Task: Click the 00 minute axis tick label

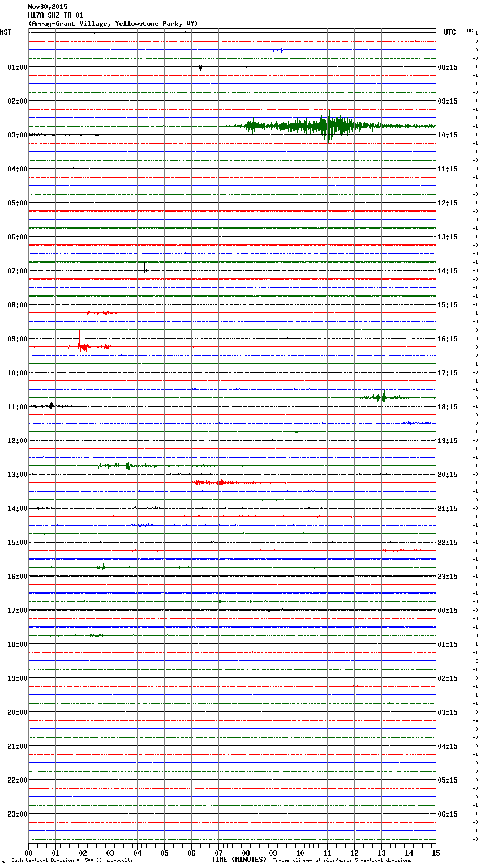Action: point(28,853)
